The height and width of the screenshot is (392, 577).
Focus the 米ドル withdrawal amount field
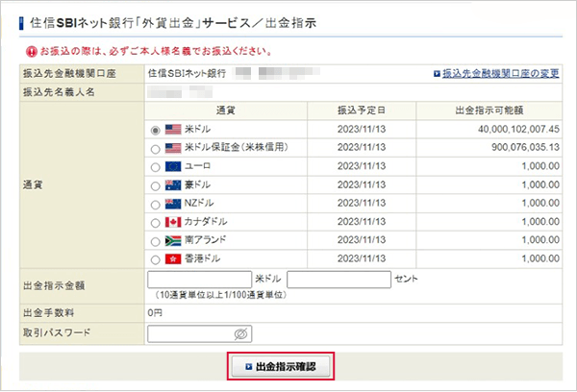click(199, 280)
